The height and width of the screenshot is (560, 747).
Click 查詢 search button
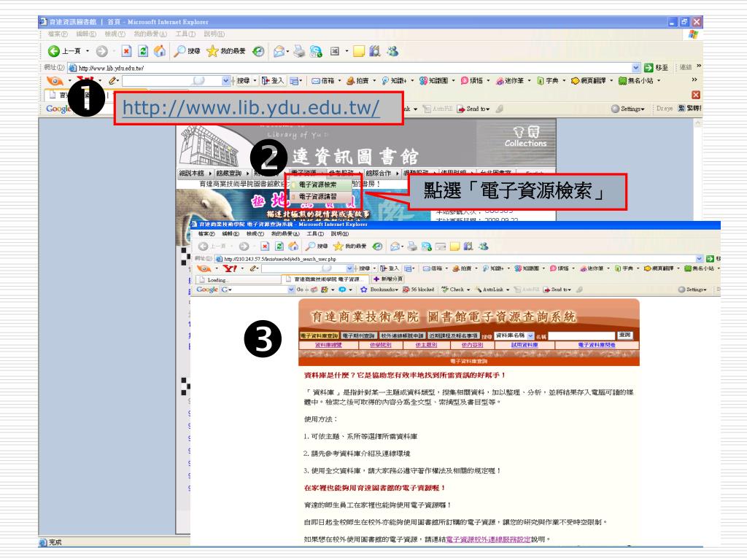pos(625,335)
